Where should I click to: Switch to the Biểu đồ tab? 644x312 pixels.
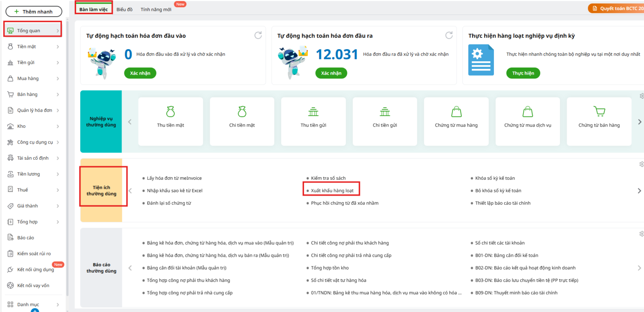click(x=124, y=9)
